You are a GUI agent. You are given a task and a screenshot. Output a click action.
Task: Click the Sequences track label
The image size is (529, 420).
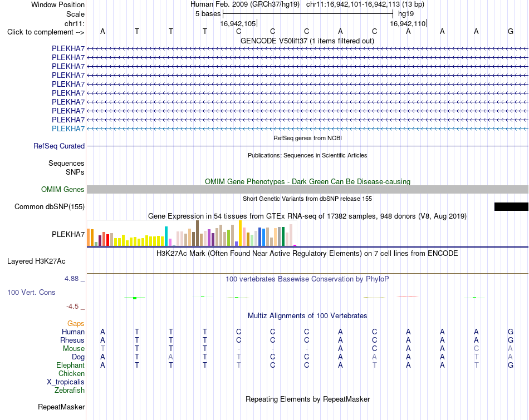tap(66, 163)
